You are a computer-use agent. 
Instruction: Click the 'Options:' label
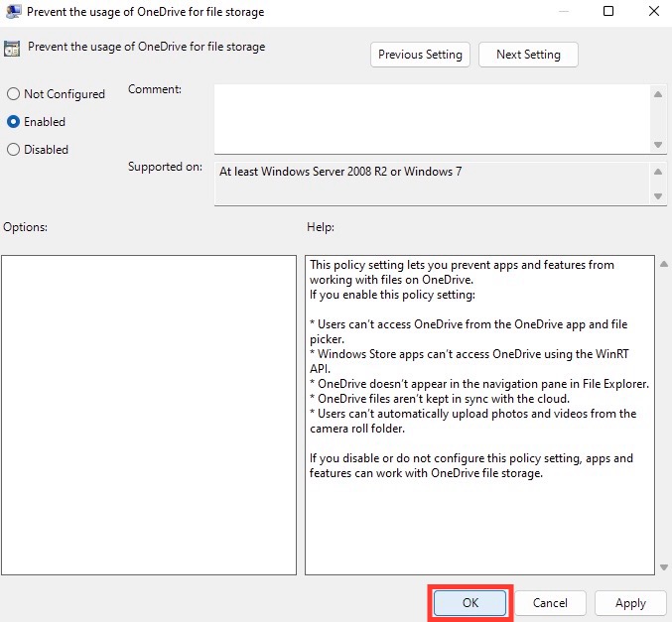[x=25, y=227]
